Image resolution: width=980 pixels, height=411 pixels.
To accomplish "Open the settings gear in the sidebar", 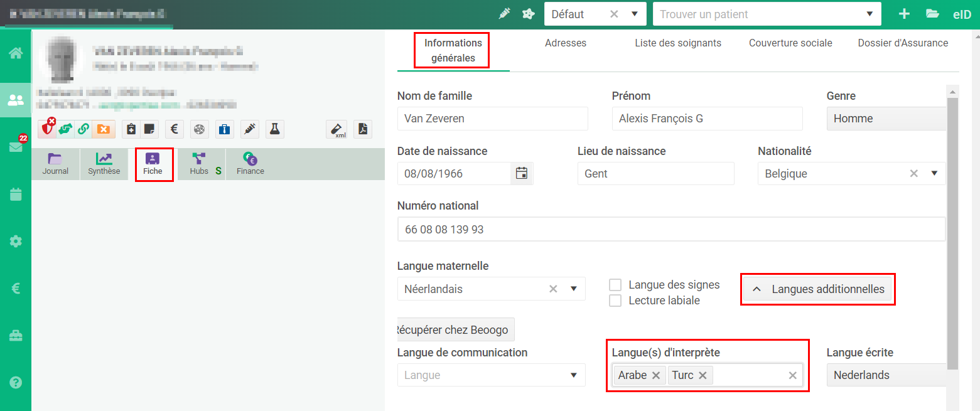I will point(16,241).
